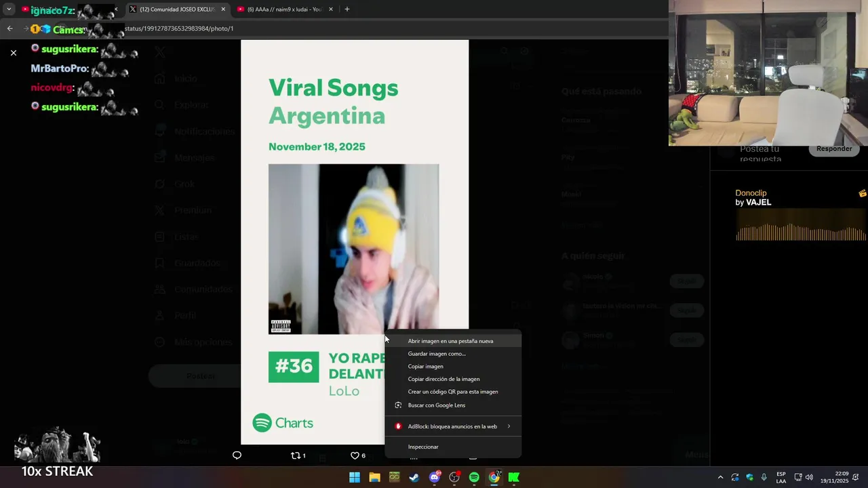Click the Google Lens icon in context menu
This screenshot has width=868, height=488.
[x=398, y=405]
